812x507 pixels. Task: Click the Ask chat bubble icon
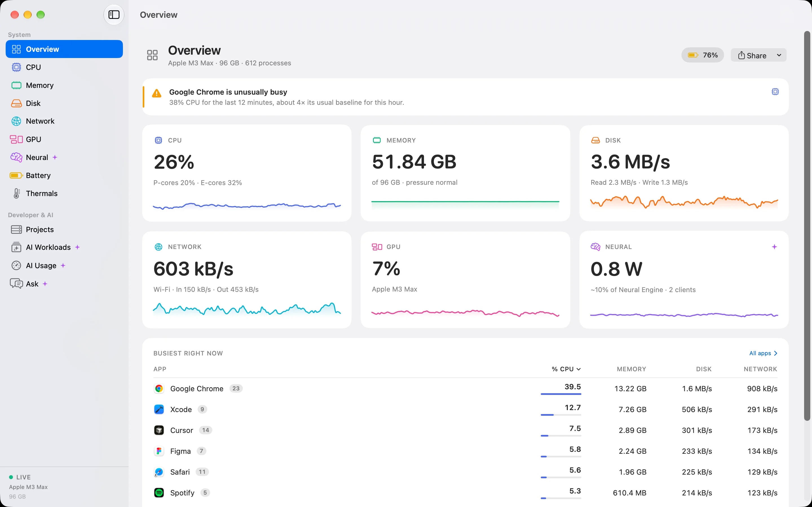click(x=16, y=284)
